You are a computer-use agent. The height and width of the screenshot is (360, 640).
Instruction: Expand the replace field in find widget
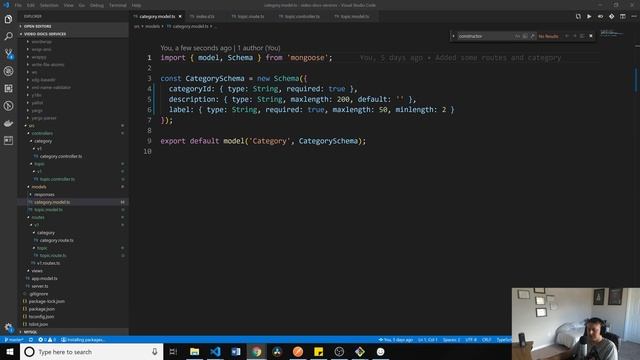coord(453,36)
